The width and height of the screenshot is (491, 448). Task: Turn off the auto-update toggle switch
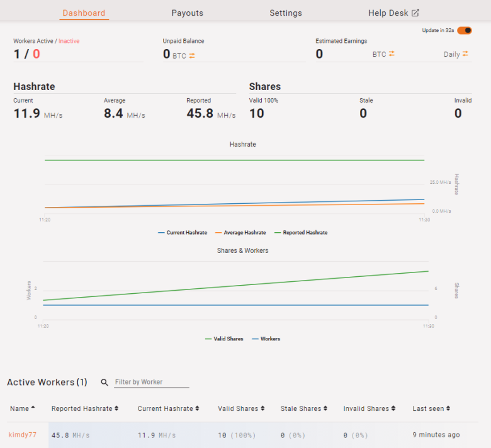pyautogui.click(x=465, y=30)
